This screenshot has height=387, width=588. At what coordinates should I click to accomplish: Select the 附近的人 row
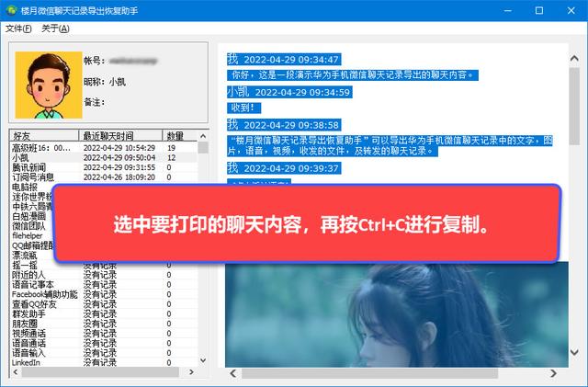[x=104, y=275]
